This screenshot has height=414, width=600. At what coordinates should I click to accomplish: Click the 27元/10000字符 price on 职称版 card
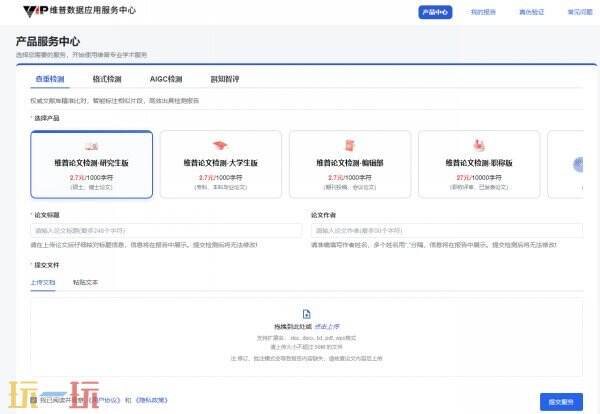coord(479,178)
